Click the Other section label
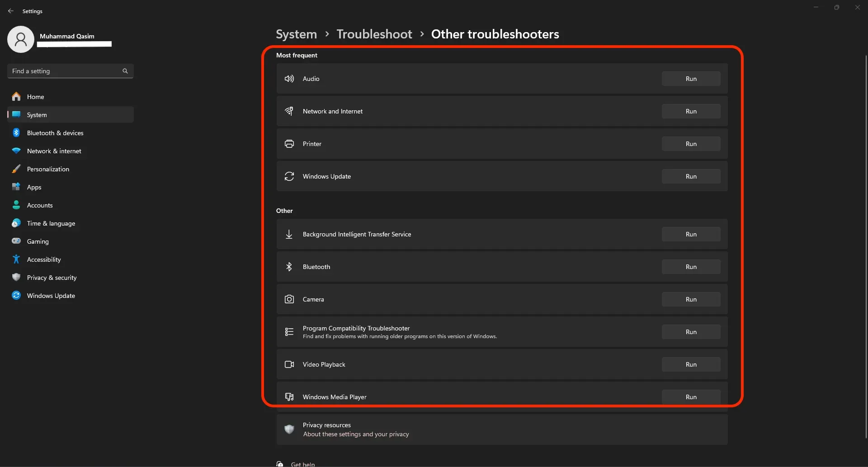Viewport: 868px width, 467px height. pyautogui.click(x=284, y=211)
